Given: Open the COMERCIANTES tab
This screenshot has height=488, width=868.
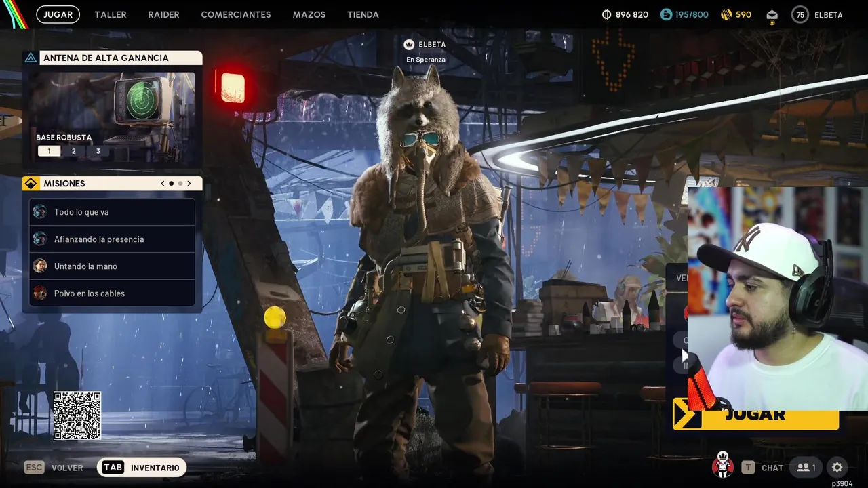Looking at the screenshot, I should click(236, 14).
